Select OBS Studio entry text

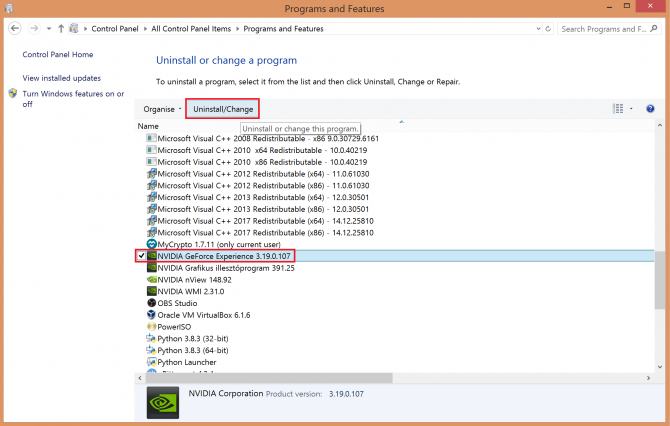[x=177, y=303]
